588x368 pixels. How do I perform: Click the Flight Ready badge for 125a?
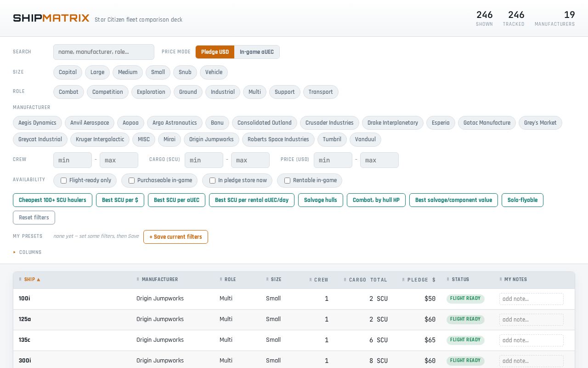click(x=465, y=319)
